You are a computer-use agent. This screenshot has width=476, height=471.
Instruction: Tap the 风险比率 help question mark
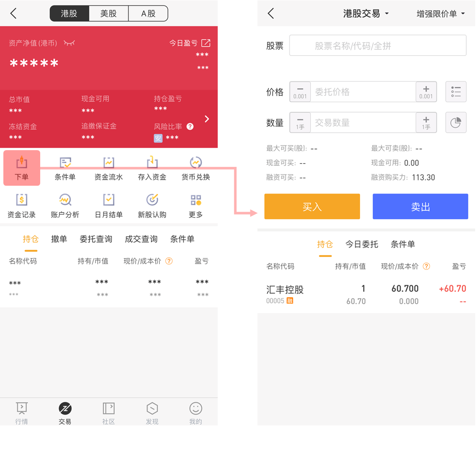tap(190, 126)
